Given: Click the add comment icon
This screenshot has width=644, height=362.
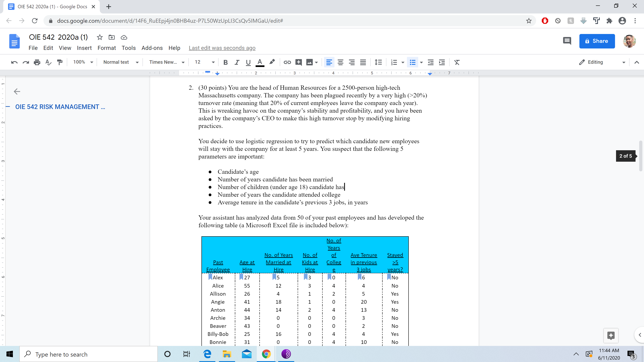Looking at the screenshot, I should [x=298, y=62].
